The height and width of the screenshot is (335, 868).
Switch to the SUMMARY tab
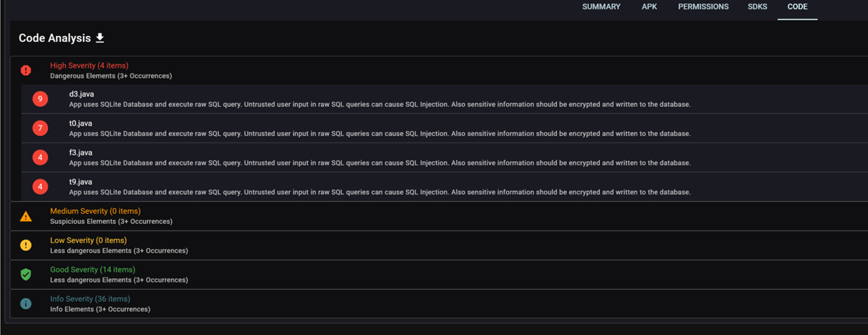(601, 7)
